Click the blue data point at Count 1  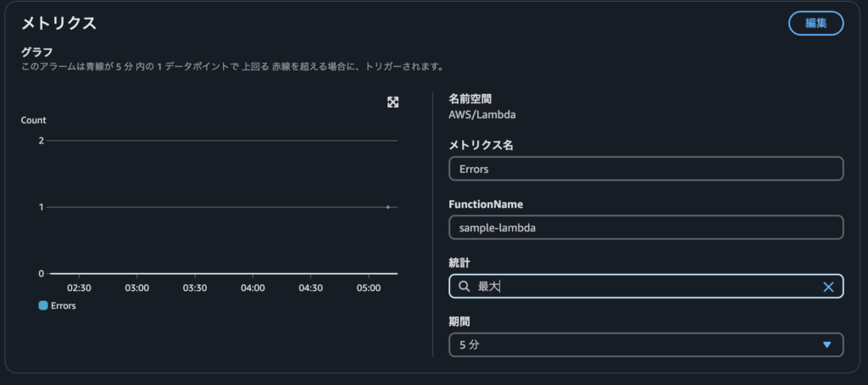[x=388, y=207]
